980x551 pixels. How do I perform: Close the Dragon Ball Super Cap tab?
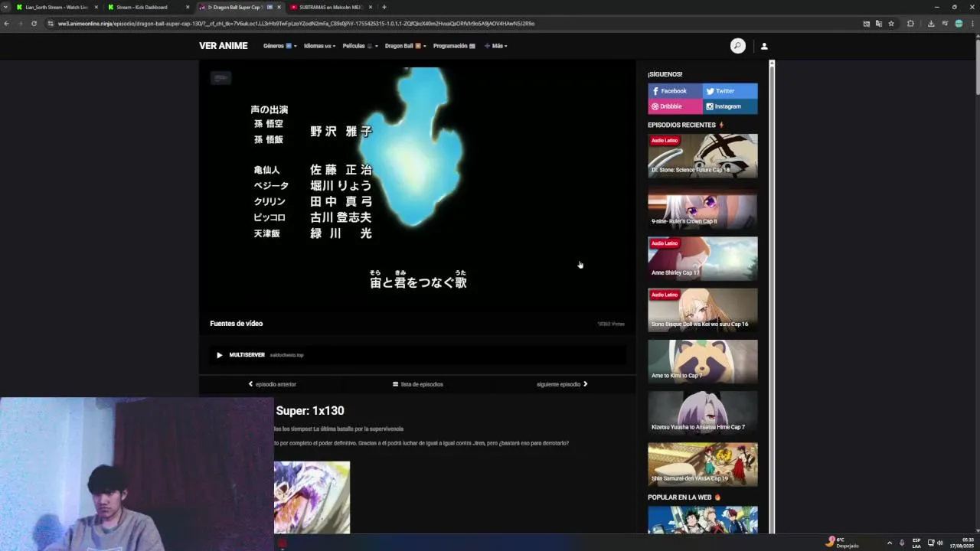(279, 7)
